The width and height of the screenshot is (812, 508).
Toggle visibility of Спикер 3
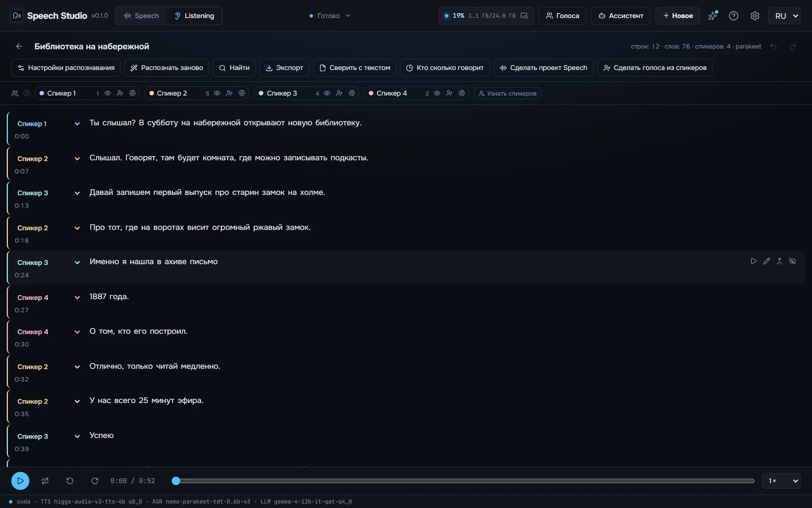tap(327, 93)
